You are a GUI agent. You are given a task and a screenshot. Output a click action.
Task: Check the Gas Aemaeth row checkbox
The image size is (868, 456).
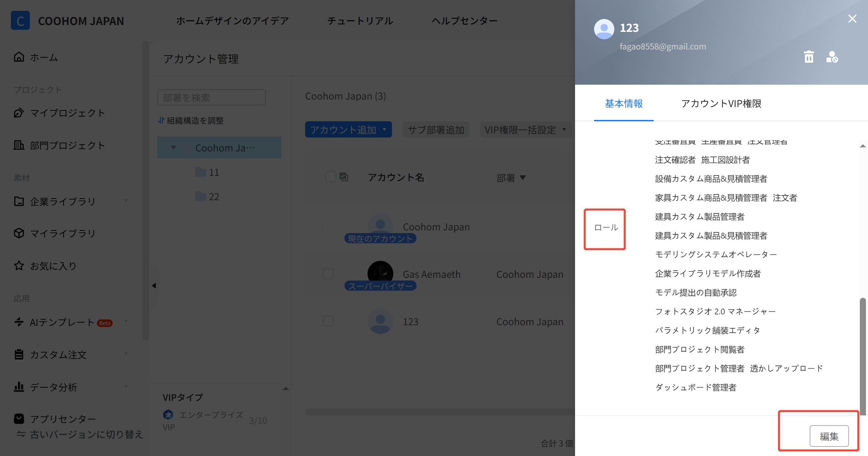[x=328, y=274]
